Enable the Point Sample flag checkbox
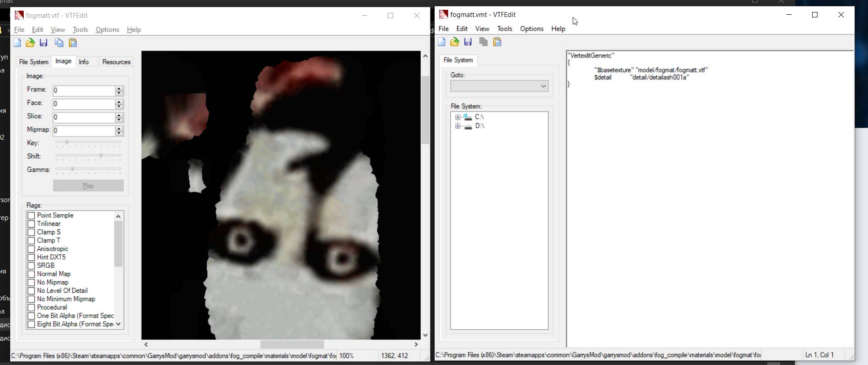This screenshot has width=868, height=365. click(x=31, y=216)
